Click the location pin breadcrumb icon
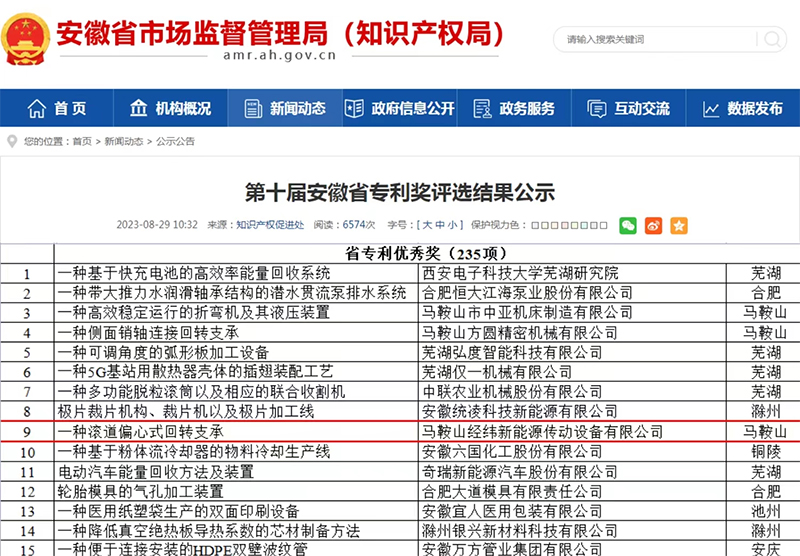This screenshot has width=800, height=556. click(x=12, y=142)
